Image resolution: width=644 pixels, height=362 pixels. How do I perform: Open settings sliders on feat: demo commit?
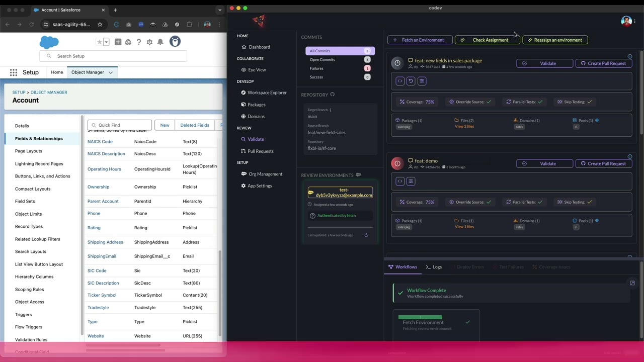411,181
